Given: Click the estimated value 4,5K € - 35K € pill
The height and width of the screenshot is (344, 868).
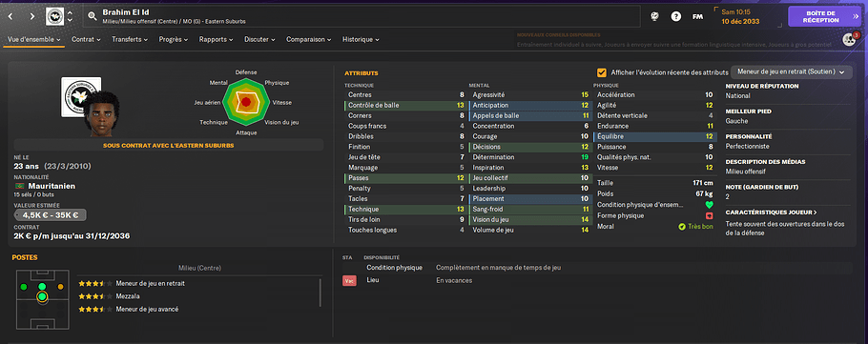Looking at the screenshot, I should click(x=51, y=215).
